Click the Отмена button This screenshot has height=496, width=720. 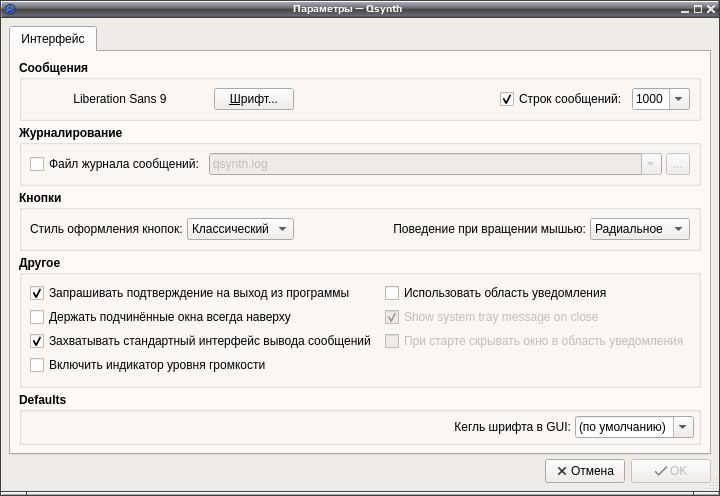[x=585, y=471]
